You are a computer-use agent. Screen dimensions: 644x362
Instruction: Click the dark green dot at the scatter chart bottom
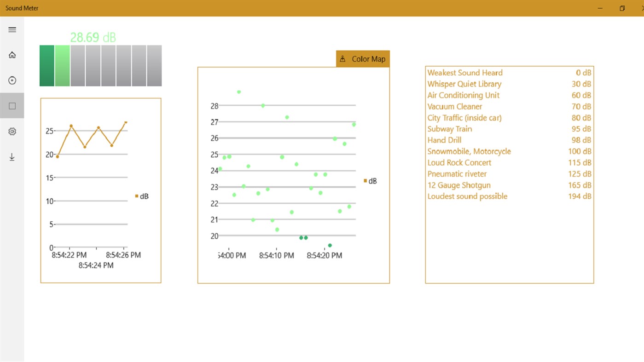click(x=329, y=245)
